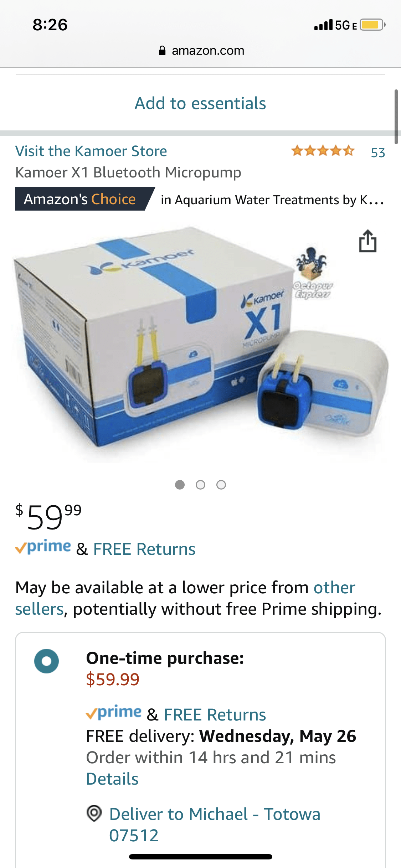Switch to the third image dot
This screenshot has height=868, width=401.
pyautogui.click(x=221, y=485)
